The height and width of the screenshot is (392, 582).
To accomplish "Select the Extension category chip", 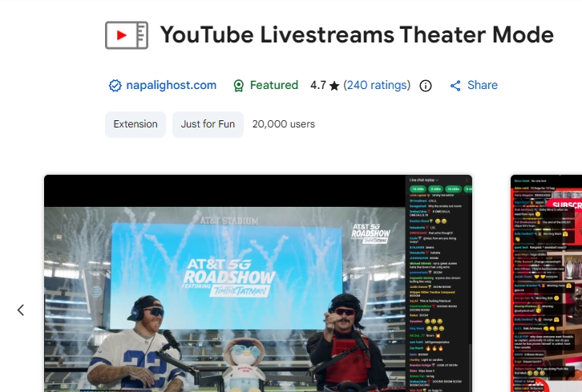I will [135, 124].
